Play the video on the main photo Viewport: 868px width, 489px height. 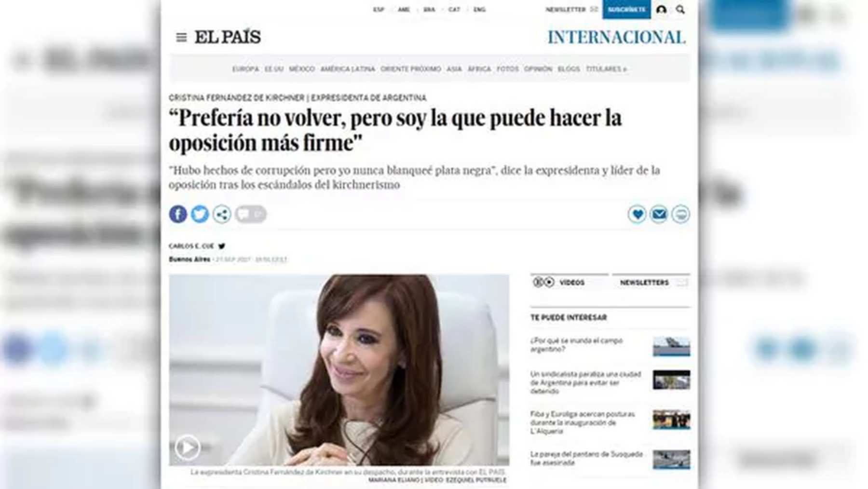[187, 448]
